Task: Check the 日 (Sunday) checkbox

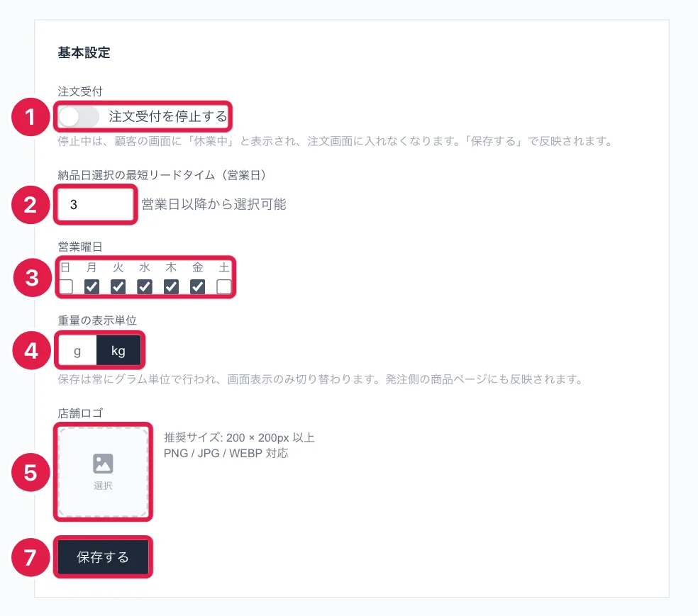Action: click(x=66, y=287)
